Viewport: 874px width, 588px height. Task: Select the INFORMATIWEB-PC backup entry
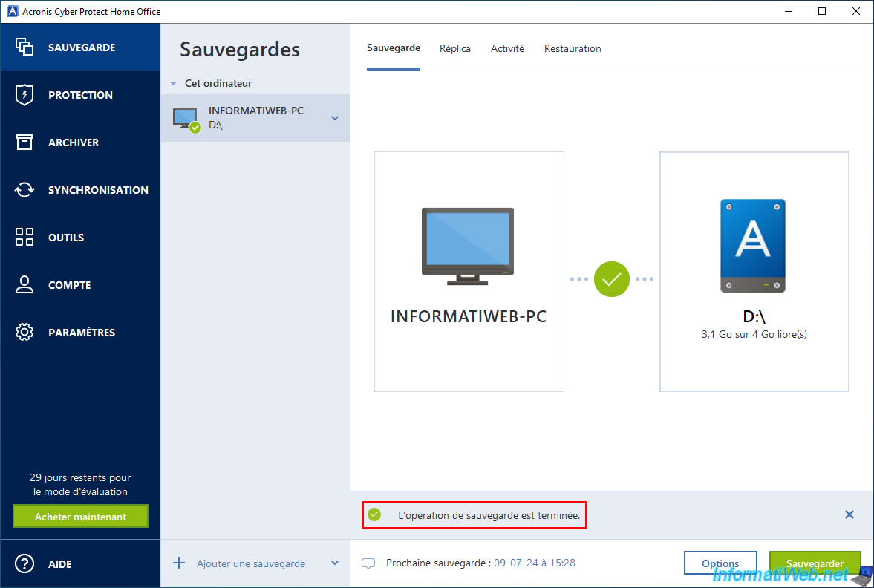(255, 117)
